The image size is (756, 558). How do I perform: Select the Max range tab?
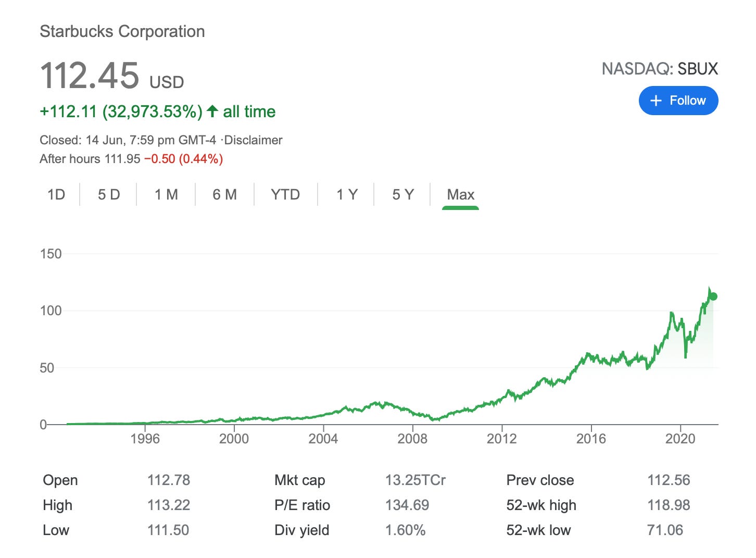[x=460, y=194]
